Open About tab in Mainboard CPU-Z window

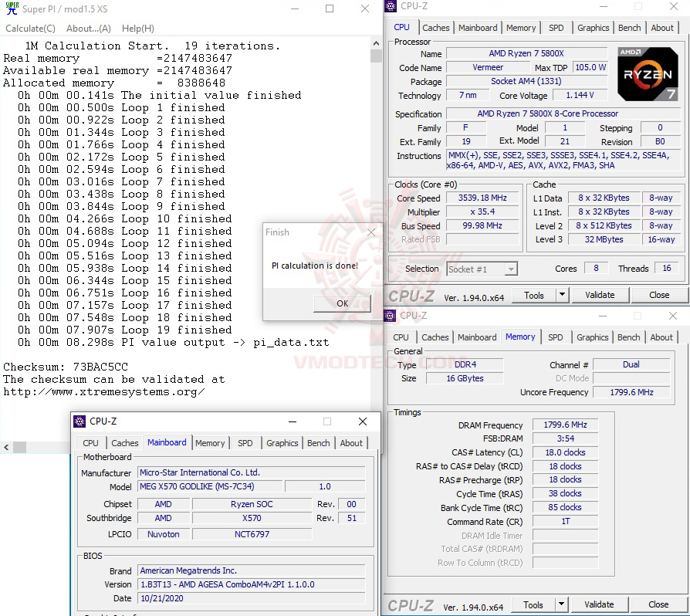(350, 443)
